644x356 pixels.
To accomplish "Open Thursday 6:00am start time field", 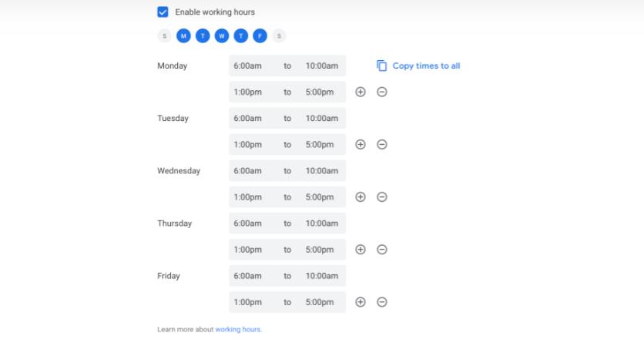I will coord(248,223).
